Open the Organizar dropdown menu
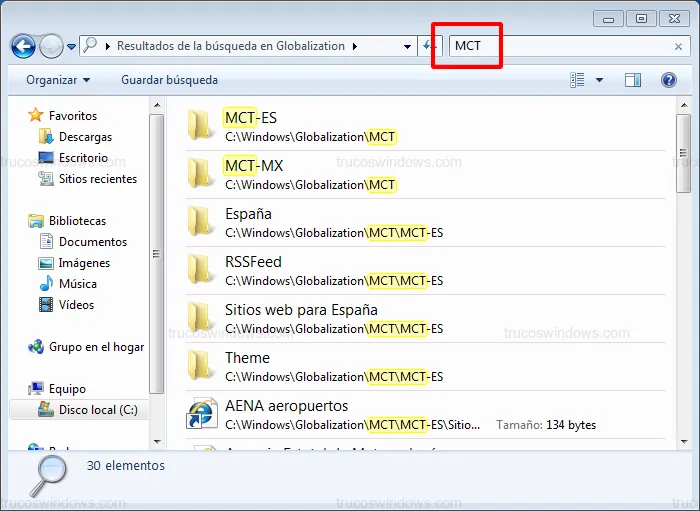The width and height of the screenshot is (700, 511). 58,80
